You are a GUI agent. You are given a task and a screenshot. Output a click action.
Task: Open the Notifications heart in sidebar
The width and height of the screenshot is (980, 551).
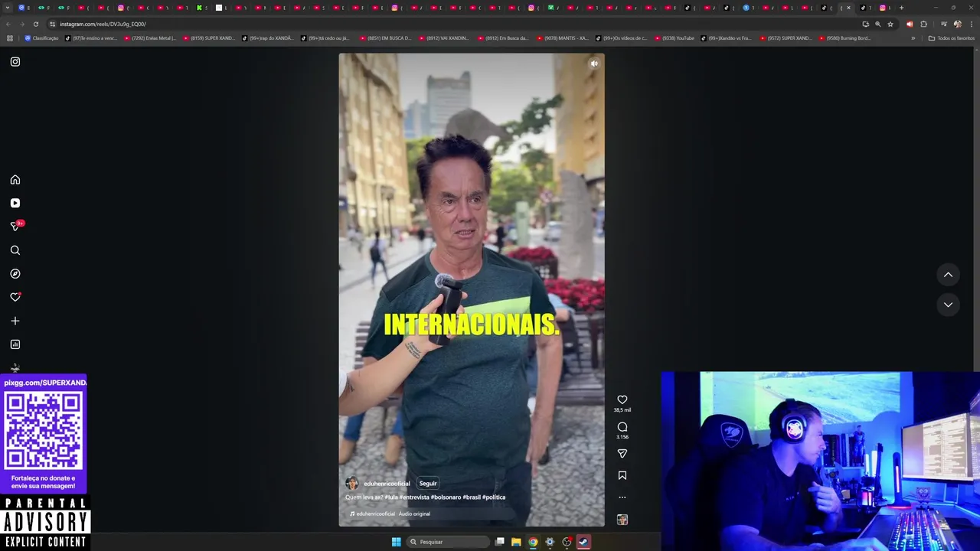point(15,297)
